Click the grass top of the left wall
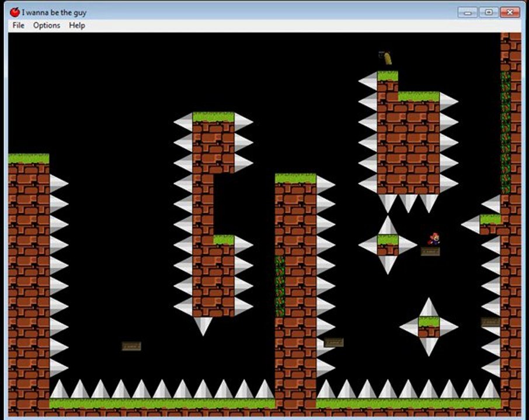The image size is (529, 420). click(x=29, y=159)
